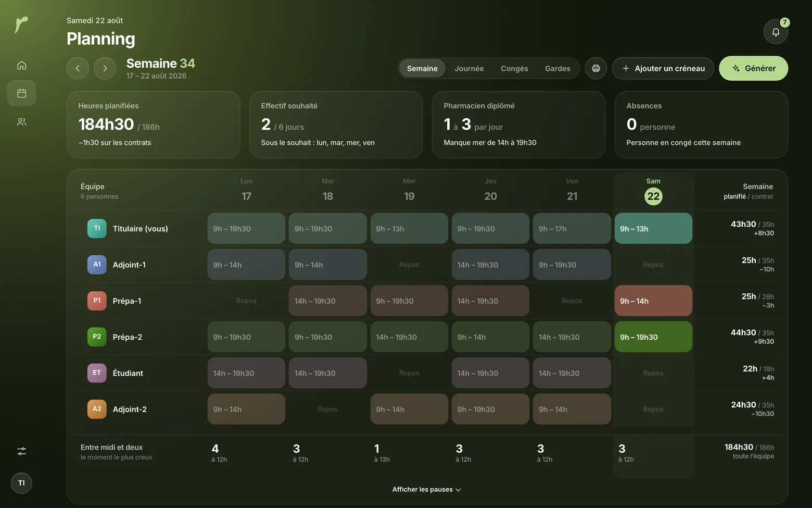Click Adjoint-1's weekly total 25h
This screenshot has height=508, width=812.
click(x=749, y=260)
